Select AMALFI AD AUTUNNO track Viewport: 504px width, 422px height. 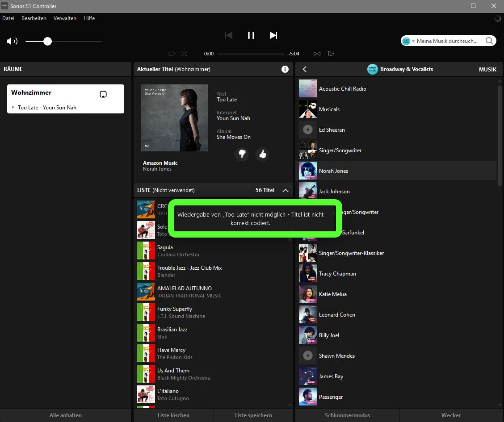pos(212,292)
